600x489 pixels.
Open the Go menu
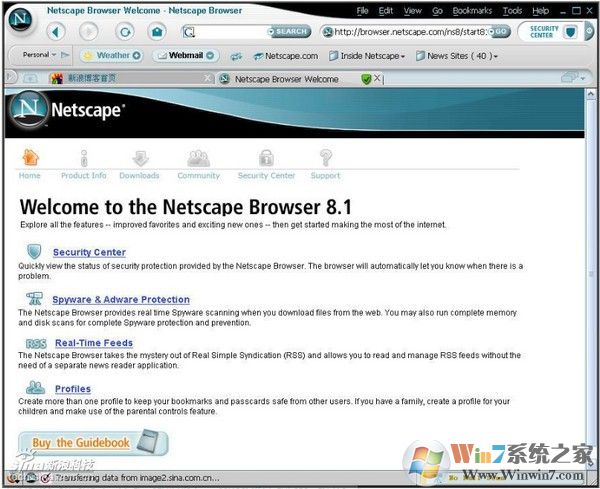tap(437, 11)
